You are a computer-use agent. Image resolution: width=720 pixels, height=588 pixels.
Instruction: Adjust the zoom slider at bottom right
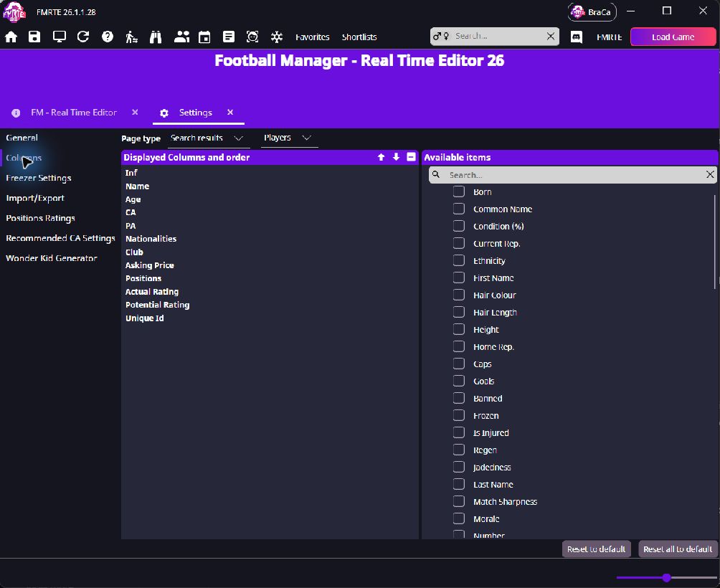tap(666, 577)
